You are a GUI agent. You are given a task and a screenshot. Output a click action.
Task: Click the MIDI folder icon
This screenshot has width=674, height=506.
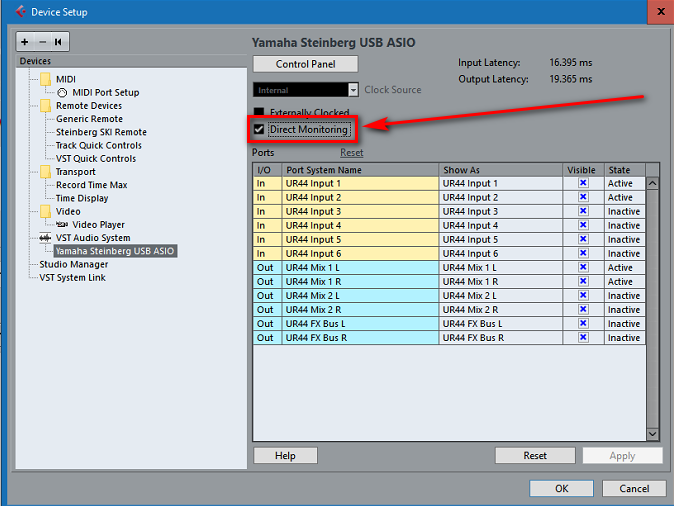[46, 79]
